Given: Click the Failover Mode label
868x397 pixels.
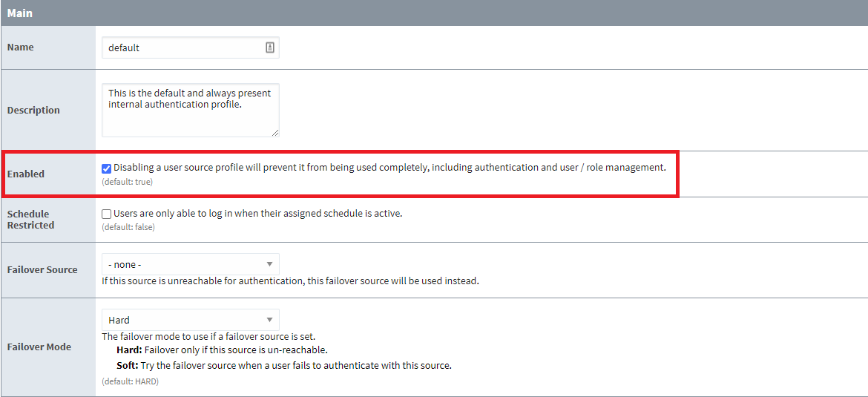Looking at the screenshot, I should coord(39,347).
